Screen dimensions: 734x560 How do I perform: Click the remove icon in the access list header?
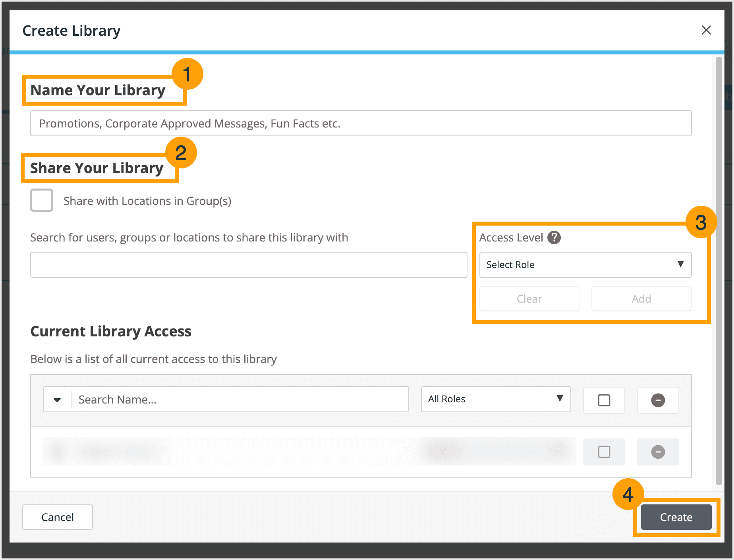pos(658,400)
